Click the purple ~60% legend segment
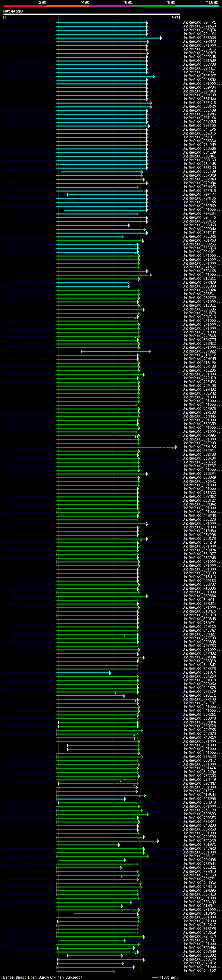The width and height of the screenshot is (222, 980). click(111, 6)
